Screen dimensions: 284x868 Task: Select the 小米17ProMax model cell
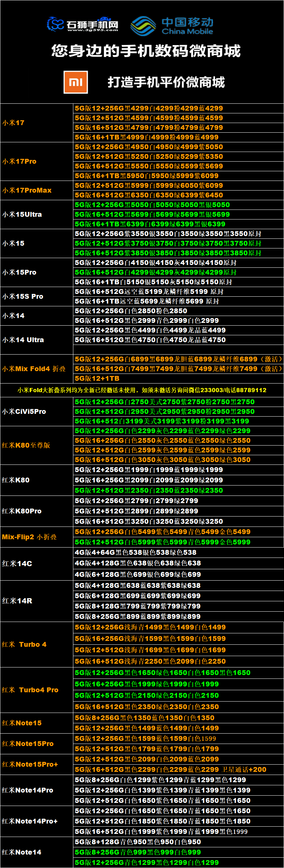[x=27, y=190]
